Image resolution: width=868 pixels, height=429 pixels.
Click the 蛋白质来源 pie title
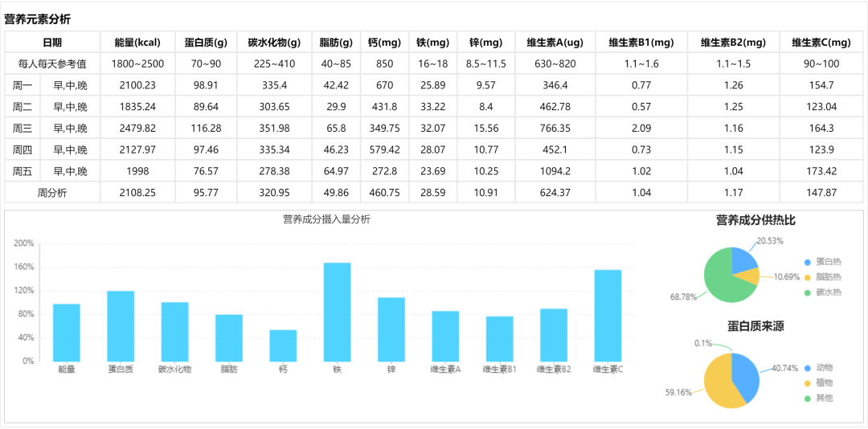[755, 327]
